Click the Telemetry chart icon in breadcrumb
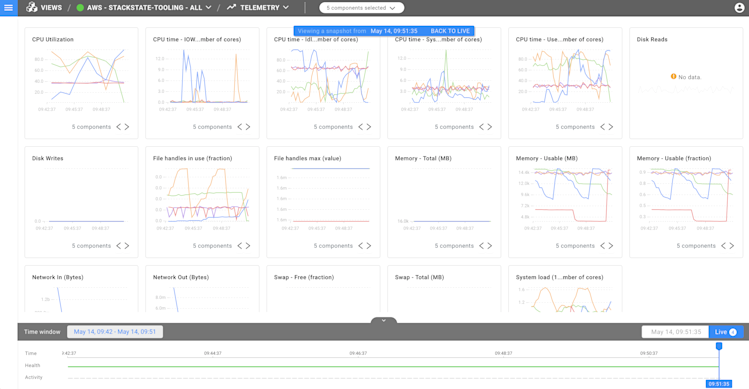The width and height of the screenshot is (749, 389). [x=232, y=7]
